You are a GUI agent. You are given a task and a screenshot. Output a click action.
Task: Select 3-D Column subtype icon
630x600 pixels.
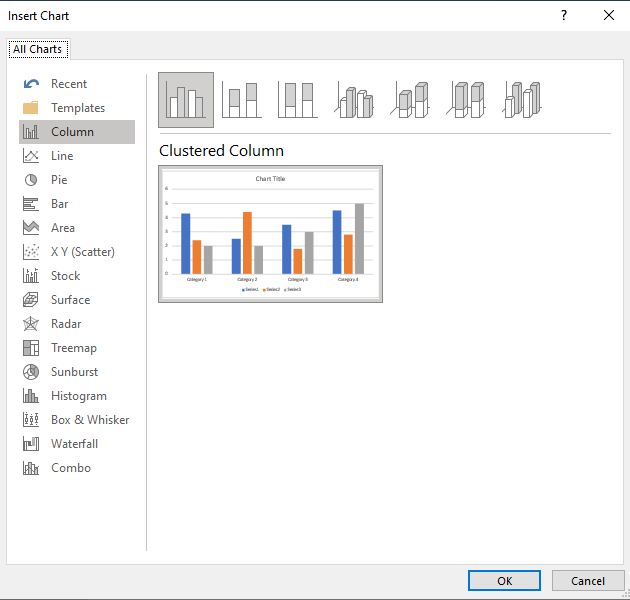[522, 100]
